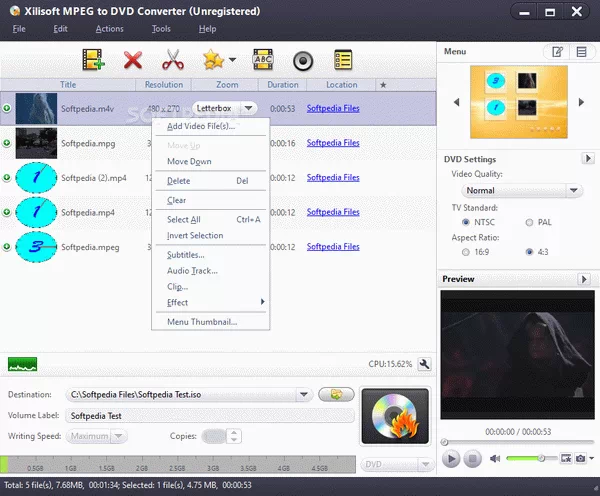Take a snapshot with the camera icon
Viewport: 600px width, 496px height.
[x=579, y=458]
